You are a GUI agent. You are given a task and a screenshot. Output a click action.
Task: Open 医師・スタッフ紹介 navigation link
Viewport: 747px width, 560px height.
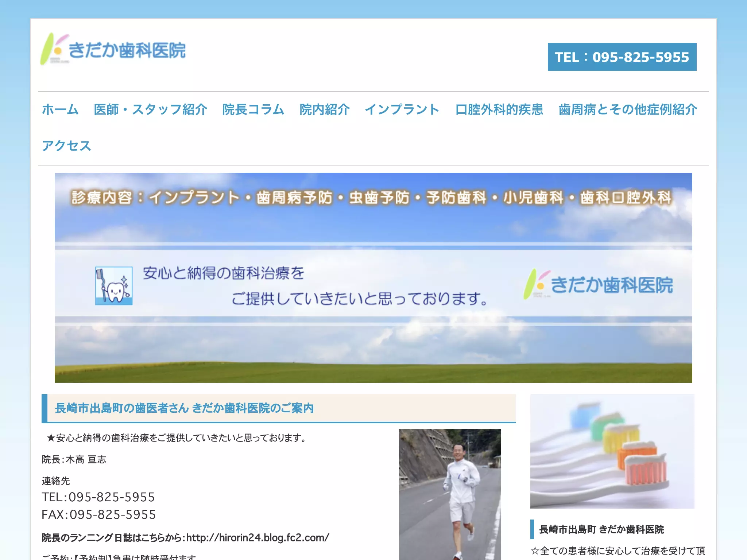coord(151,109)
